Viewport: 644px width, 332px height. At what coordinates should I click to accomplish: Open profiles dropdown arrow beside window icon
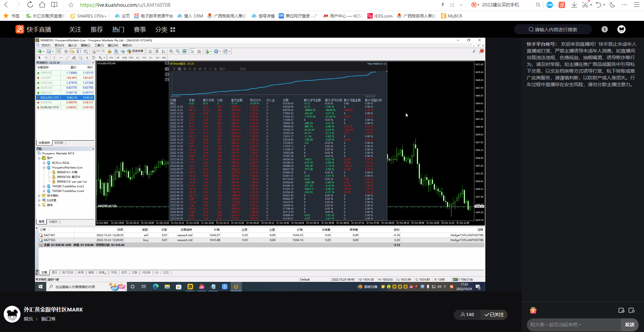coord(53,51)
